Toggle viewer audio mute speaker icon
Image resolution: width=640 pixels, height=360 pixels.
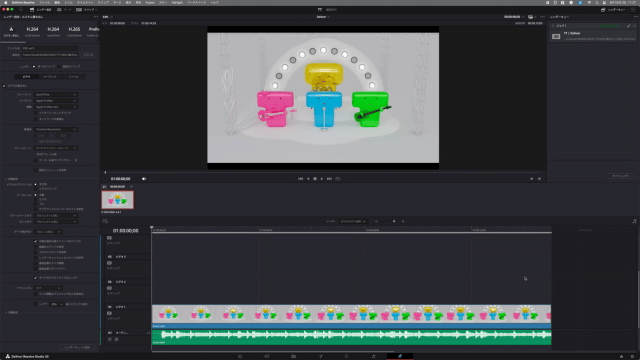click(144, 179)
